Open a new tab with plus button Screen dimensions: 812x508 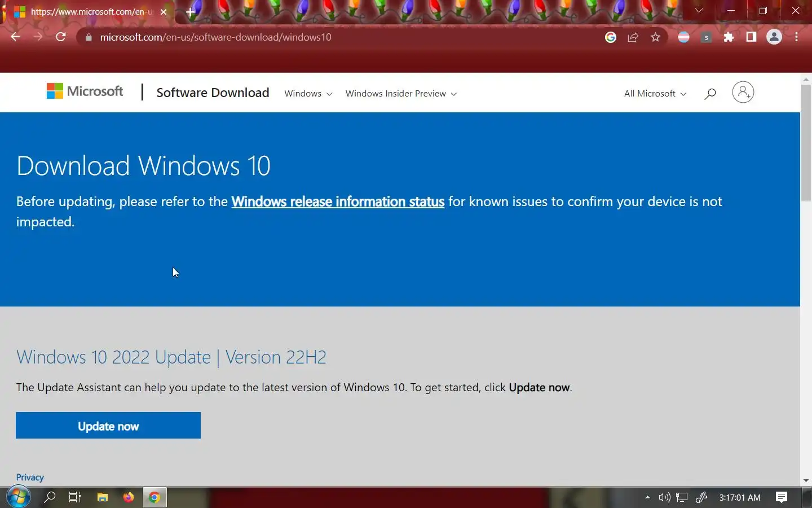(191, 11)
